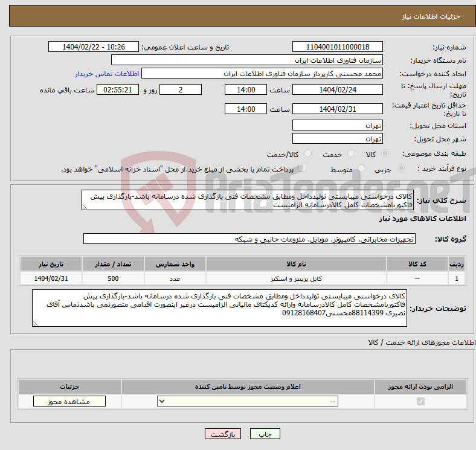Click the buyer organization name field
The image size is (476, 450).
(247, 60)
